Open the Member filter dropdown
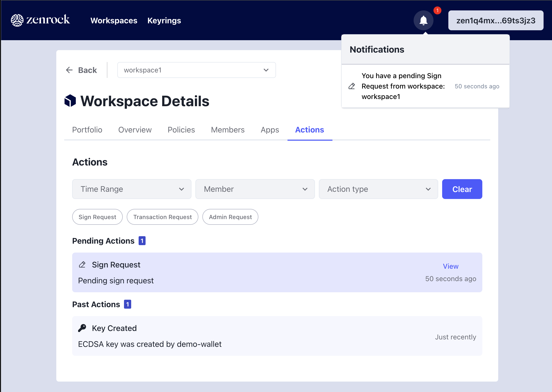The width and height of the screenshot is (552, 392). click(255, 189)
